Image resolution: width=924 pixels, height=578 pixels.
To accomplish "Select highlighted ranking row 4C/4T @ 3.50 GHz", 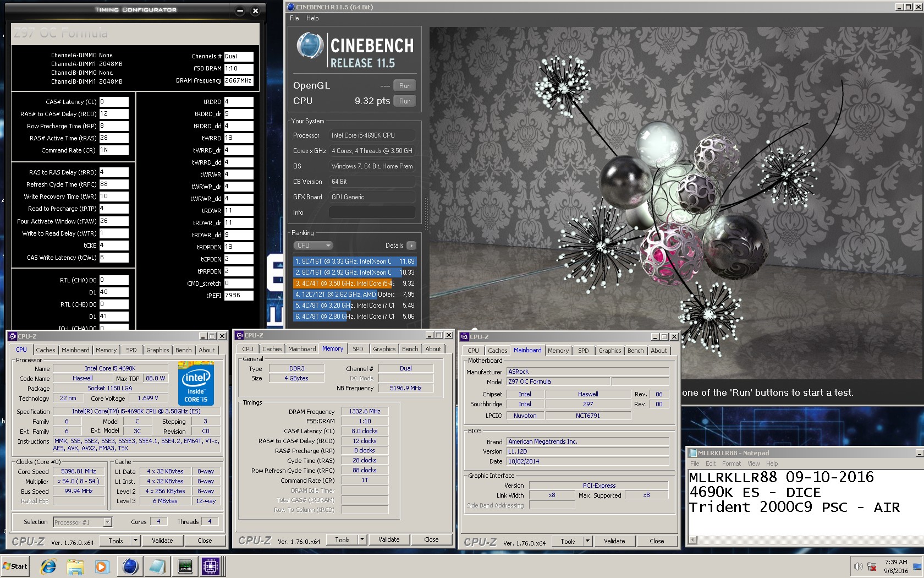I will pyautogui.click(x=355, y=283).
